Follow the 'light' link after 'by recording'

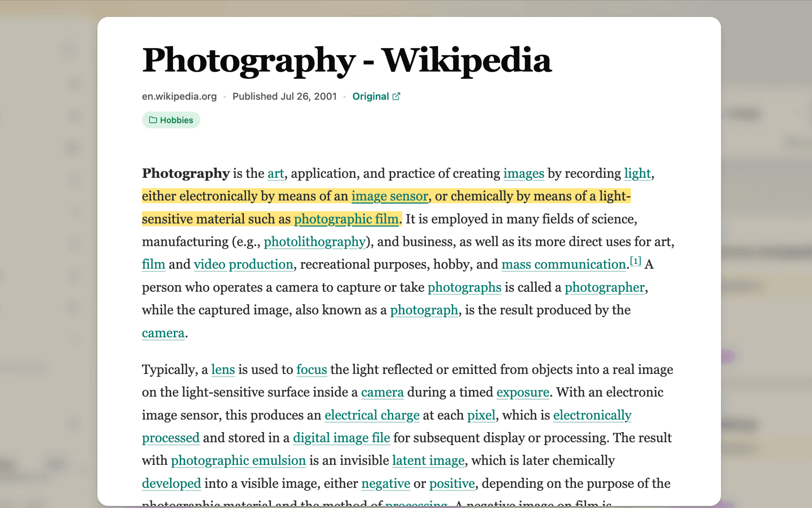coord(637,173)
